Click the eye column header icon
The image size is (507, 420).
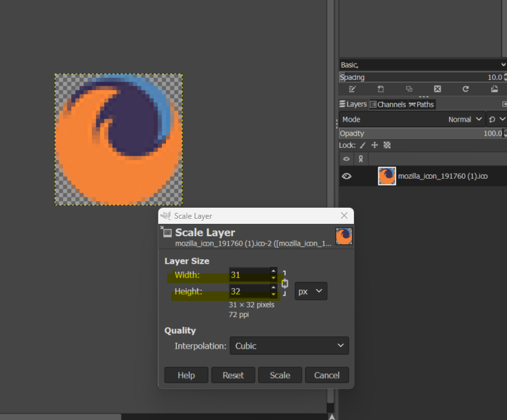[346, 159]
